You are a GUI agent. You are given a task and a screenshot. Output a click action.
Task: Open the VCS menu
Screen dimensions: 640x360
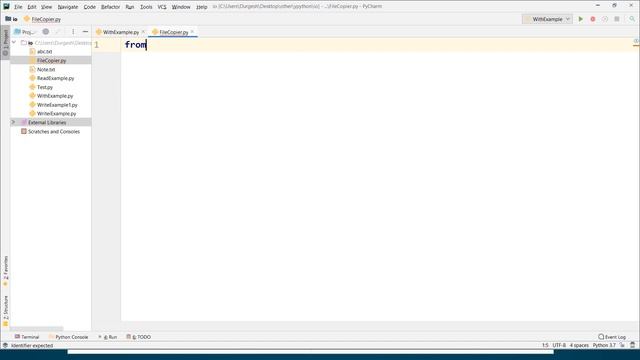tap(162, 7)
